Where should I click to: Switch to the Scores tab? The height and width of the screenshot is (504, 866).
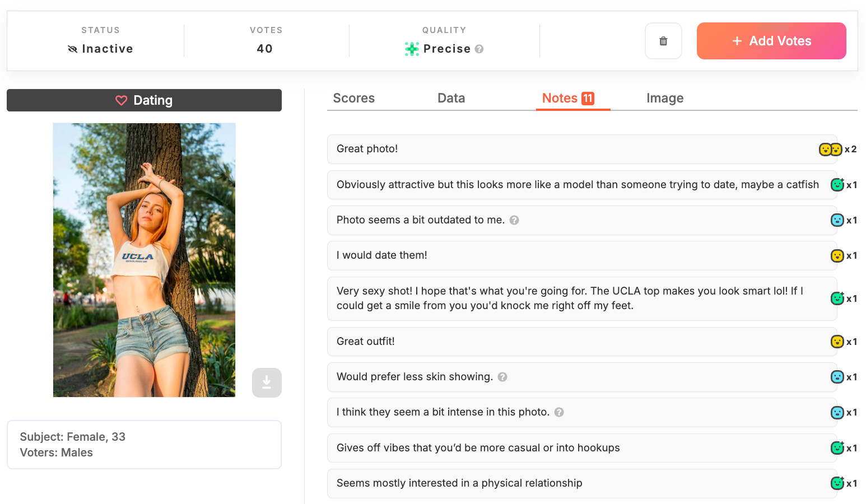(353, 98)
